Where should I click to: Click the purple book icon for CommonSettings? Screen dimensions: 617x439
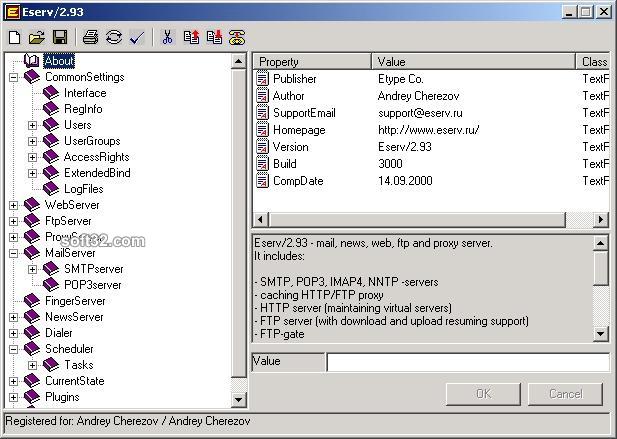pos(31,77)
